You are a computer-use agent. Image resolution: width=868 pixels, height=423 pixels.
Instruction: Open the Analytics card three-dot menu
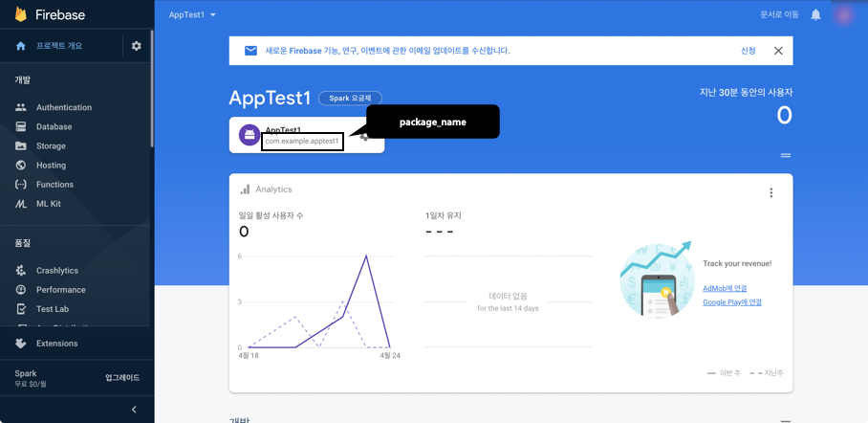pyautogui.click(x=771, y=193)
